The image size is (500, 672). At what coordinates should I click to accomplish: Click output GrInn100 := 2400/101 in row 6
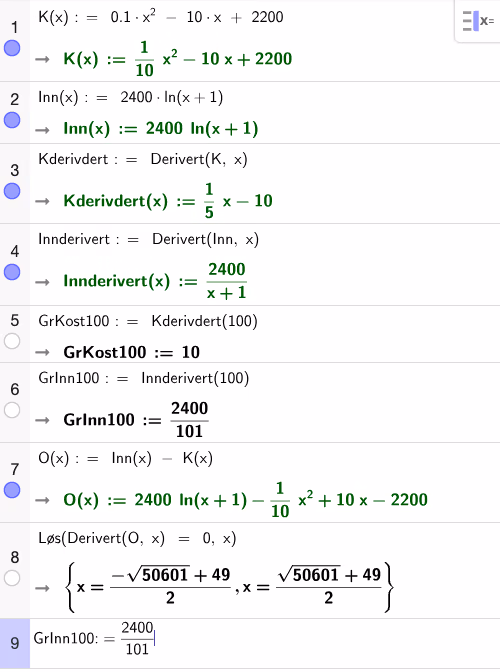click(x=136, y=420)
